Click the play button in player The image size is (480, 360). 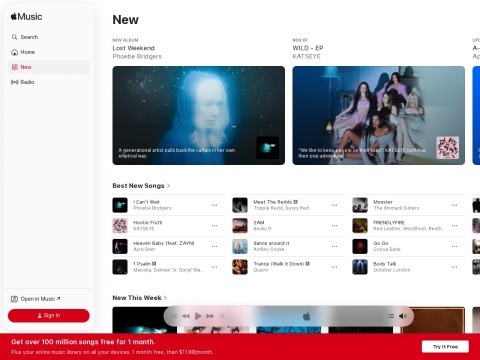(198, 316)
